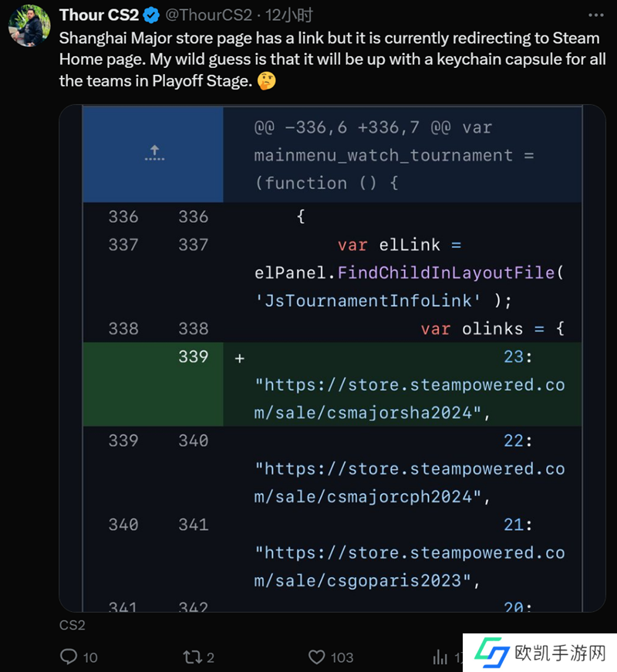Click the csgoparis2023 store URL
This screenshot has width=617, height=672.
click(409, 567)
